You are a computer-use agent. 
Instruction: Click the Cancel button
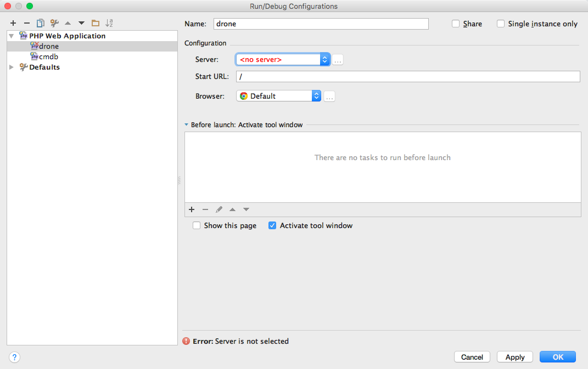click(x=472, y=357)
